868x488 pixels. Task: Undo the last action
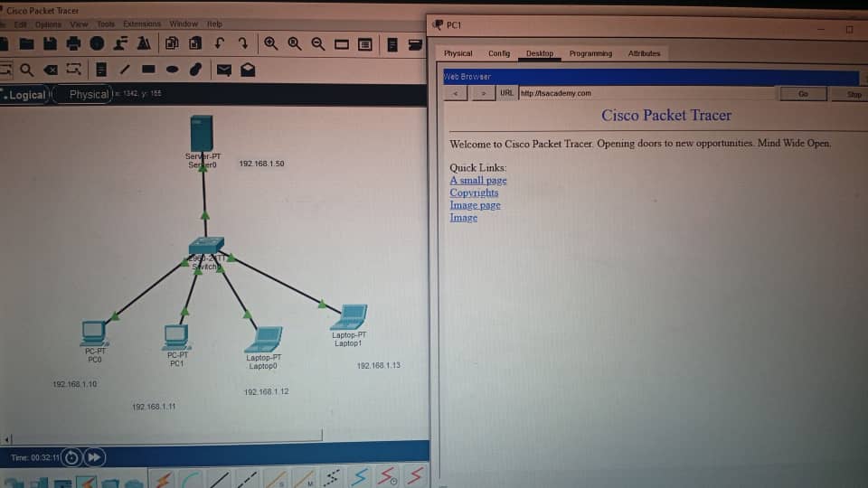click(x=219, y=43)
